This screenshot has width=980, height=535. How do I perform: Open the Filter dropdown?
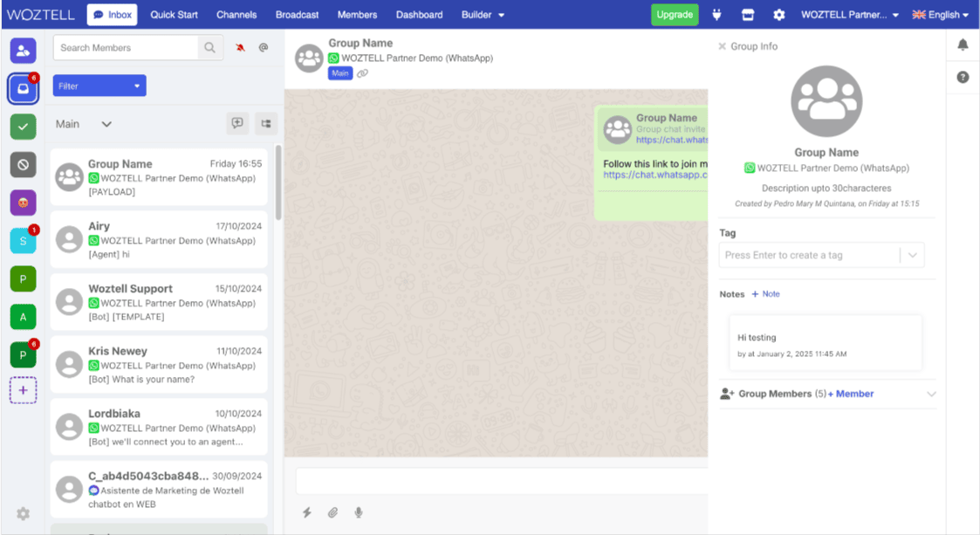click(x=99, y=86)
